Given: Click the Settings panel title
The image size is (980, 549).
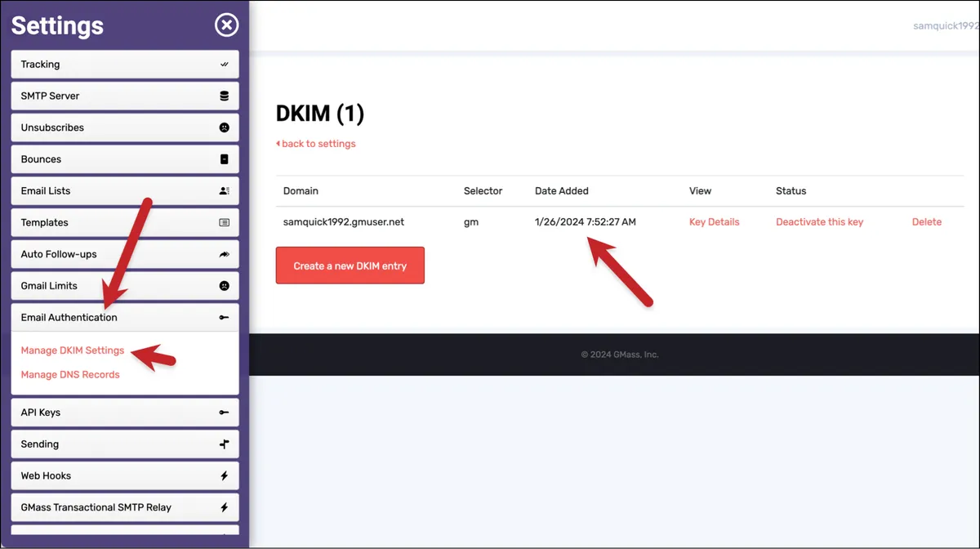Looking at the screenshot, I should (57, 25).
